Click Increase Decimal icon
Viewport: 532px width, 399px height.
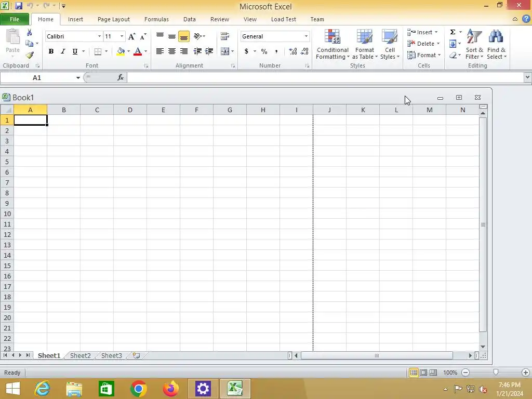coord(293,51)
